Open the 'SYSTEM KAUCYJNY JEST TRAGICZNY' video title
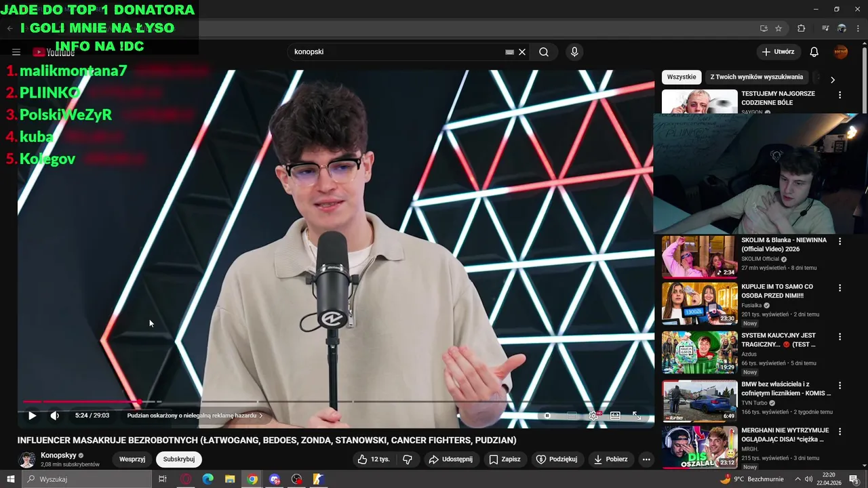Screen dimensions: 868x488 [778, 340]
